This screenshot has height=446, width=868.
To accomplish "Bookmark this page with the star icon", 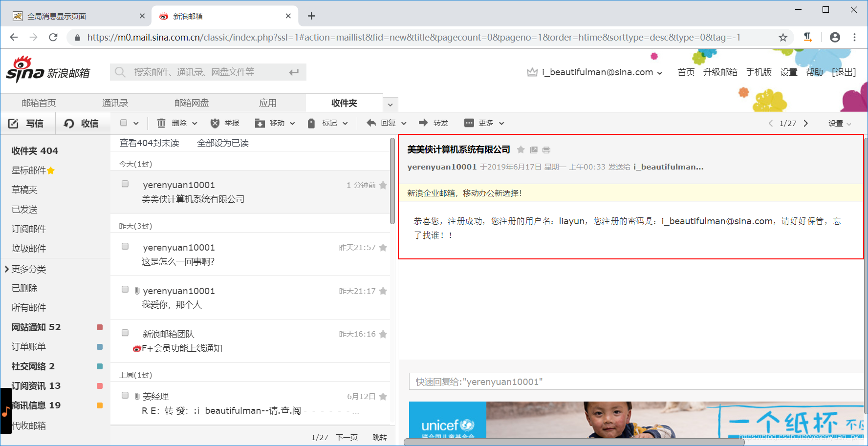I will (x=783, y=38).
